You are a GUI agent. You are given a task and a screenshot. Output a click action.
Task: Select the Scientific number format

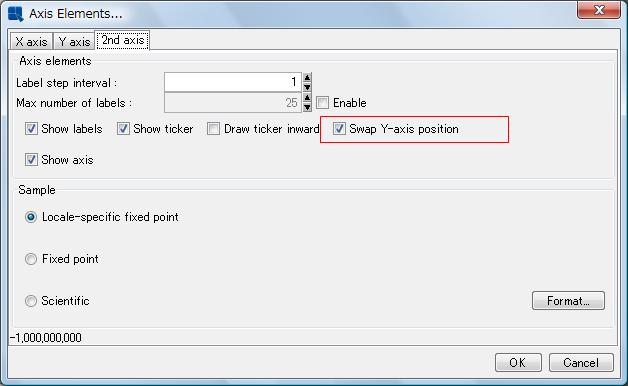(x=31, y=301)
